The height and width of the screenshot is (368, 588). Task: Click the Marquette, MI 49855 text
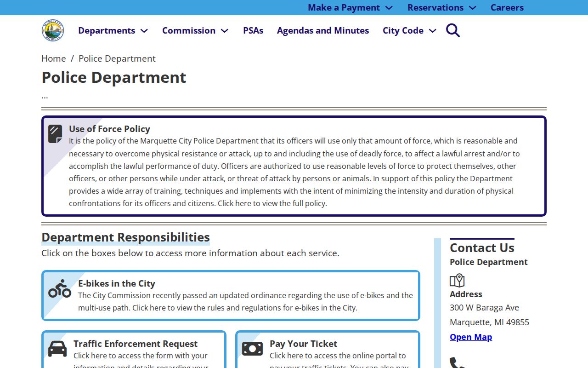click(x=489, y=322)
